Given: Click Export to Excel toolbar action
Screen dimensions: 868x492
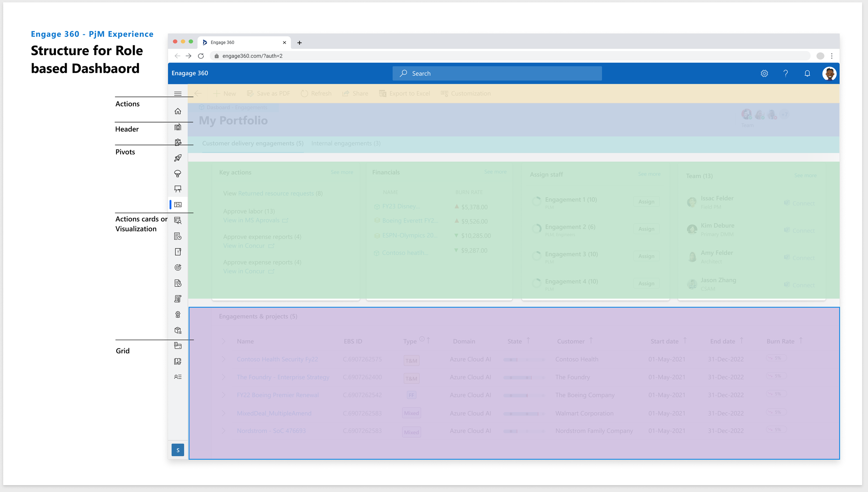Looking at the screenshot, I should [405, 94].
